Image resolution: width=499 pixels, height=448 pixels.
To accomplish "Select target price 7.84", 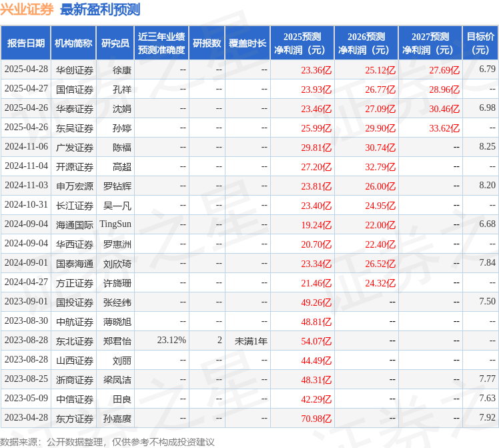I will click(487, 262).
